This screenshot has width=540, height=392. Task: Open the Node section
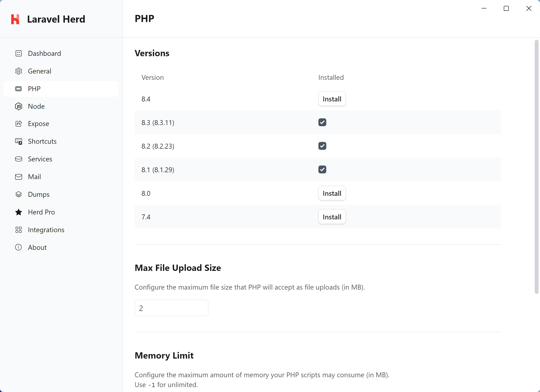coord(36,106)
